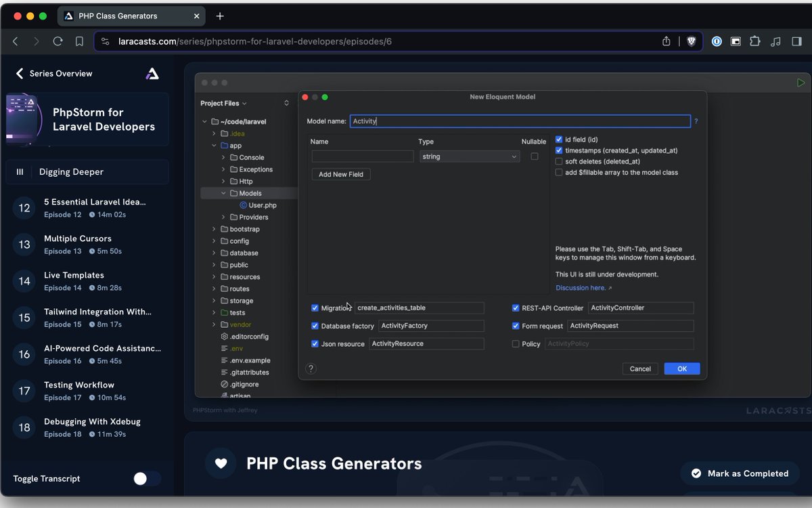Open episode 15 Tailwind Integration
812x508 pixels.
87,318
